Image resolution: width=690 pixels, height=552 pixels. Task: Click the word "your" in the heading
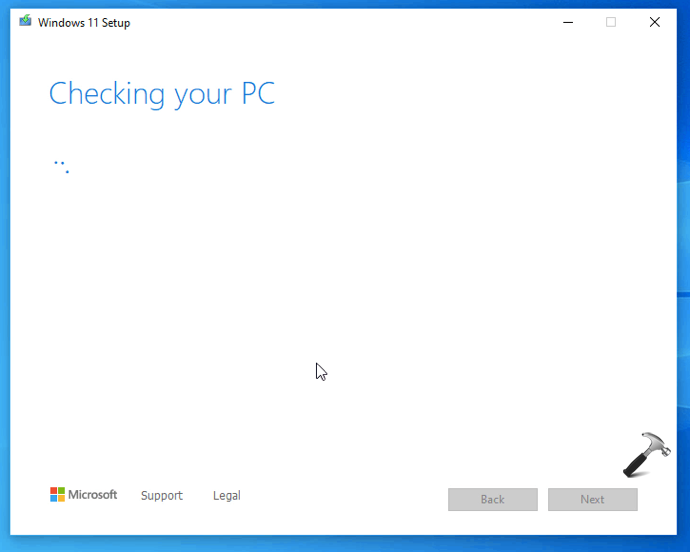[201, 96]
